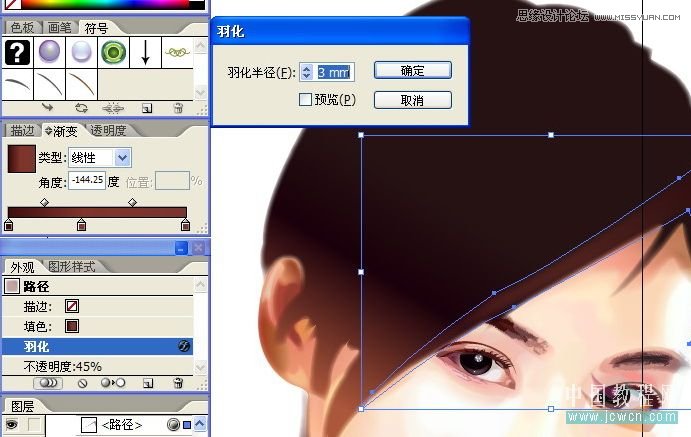Switch to the 图形样式 tab
The width and height of the screenshot is (691, 437).
(71, 267)
